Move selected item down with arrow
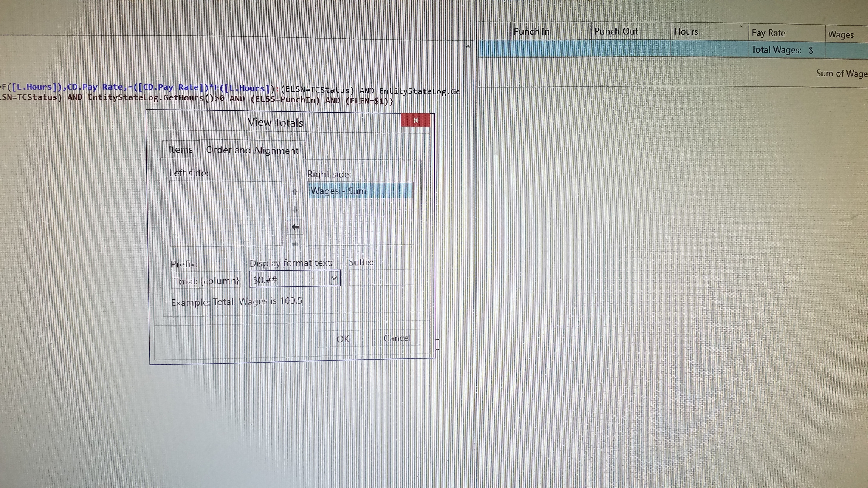The image size is (868, 488). (295, 210)
